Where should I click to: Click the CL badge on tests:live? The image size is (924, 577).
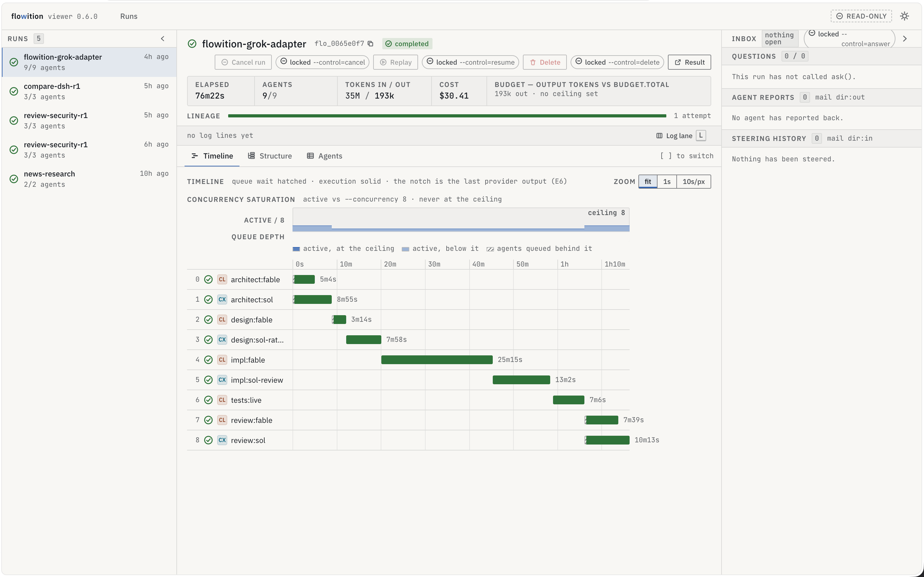pos(222,400)
